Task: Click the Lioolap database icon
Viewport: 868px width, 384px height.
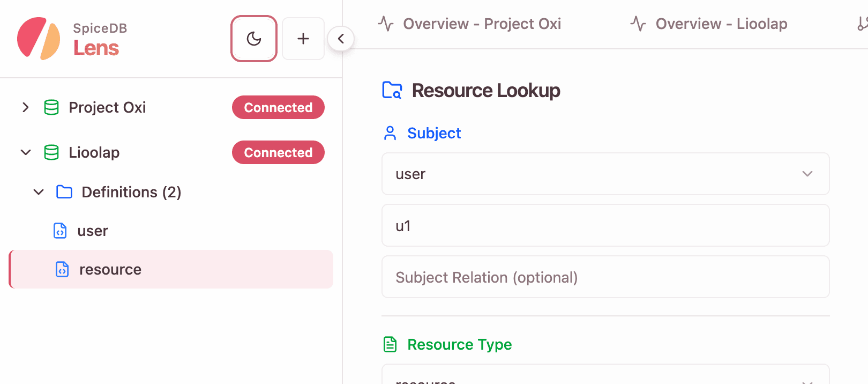Action: click(51, 153)
